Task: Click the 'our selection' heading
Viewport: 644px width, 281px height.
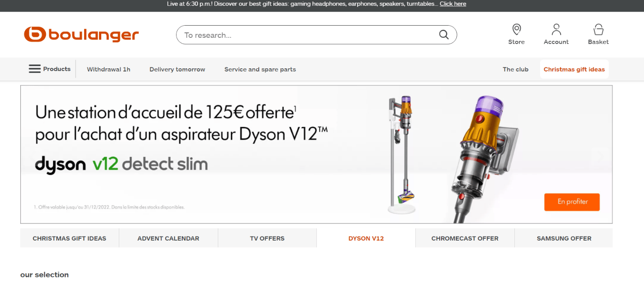Action: click(x=45, y=275)
